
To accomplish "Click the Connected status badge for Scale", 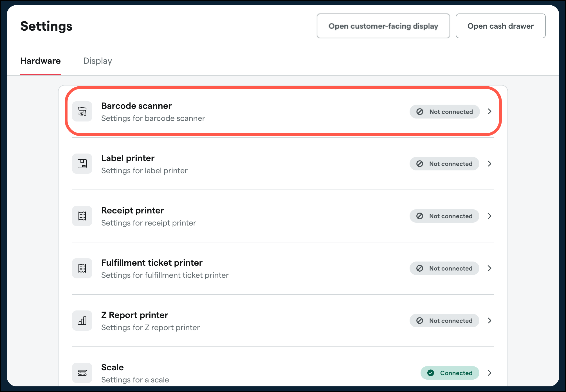I will pos(449,373).
